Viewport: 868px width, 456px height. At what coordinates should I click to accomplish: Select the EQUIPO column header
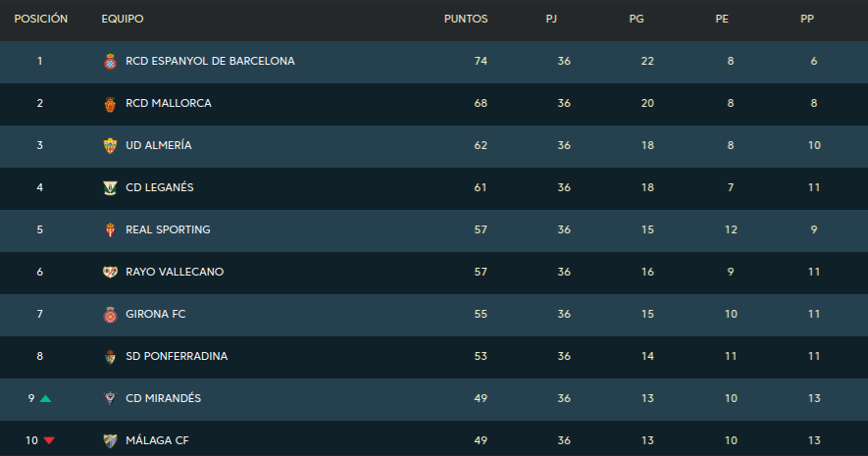pyautogui.click(x=123, y=19)
